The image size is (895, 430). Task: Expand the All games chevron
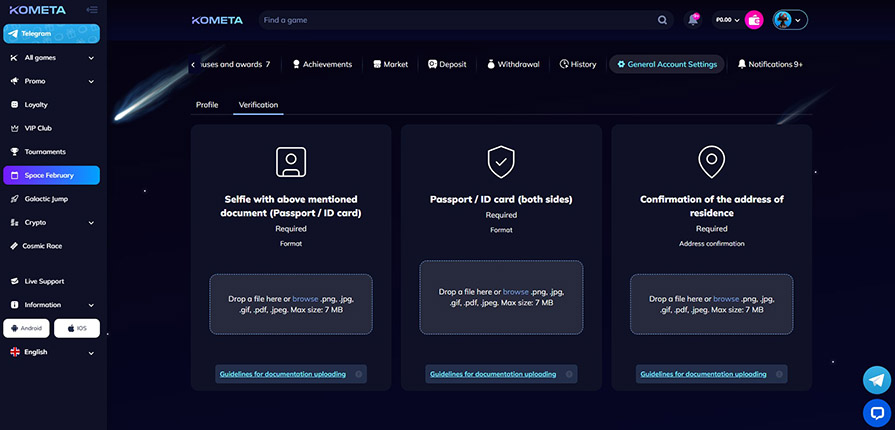click(x=91, y=58)
